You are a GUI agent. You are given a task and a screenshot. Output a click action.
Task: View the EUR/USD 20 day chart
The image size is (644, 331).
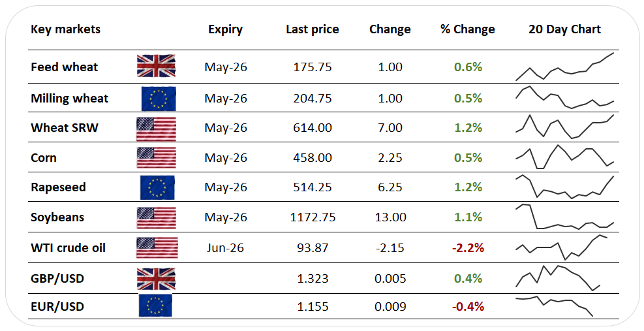click(555, 306)
